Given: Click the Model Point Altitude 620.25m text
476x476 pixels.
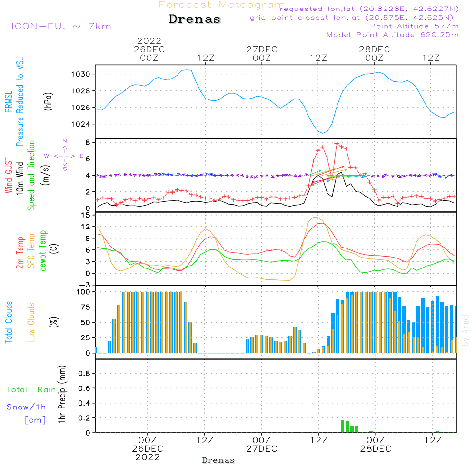Looking at the screenshot, I should 393,35.
